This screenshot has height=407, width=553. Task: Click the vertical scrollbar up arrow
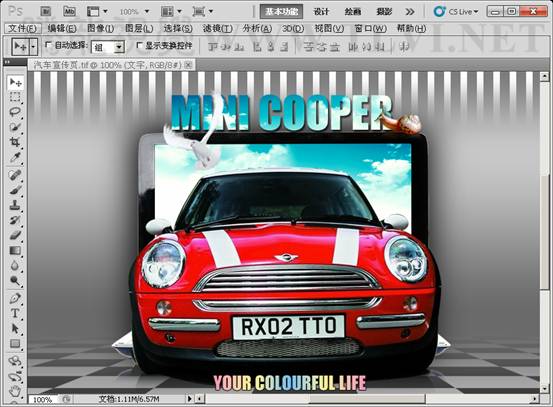544,76
